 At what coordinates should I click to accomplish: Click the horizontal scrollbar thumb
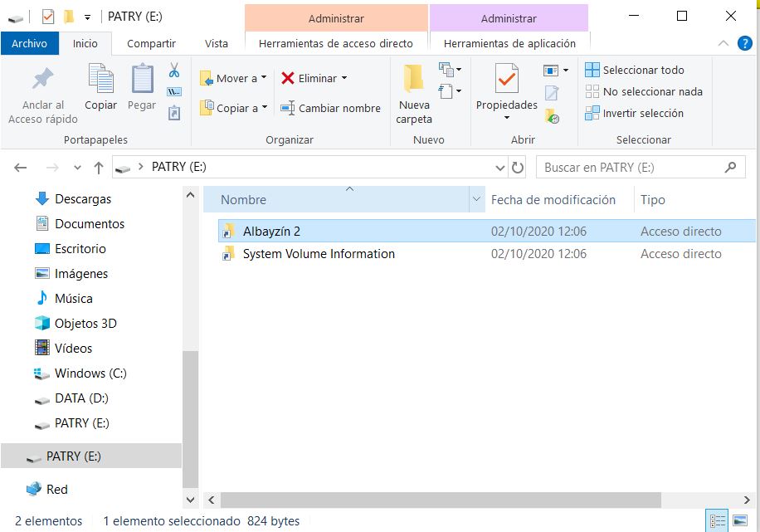pos(441,500)
